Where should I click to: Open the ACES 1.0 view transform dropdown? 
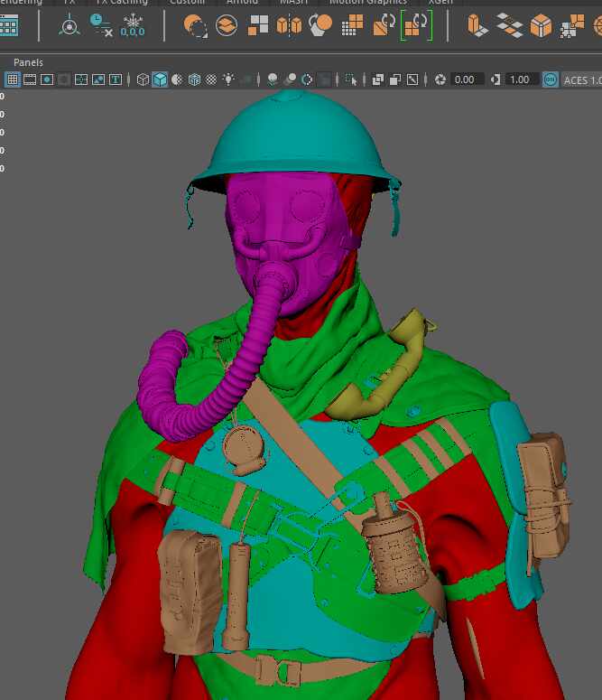[x=581, y=80]
